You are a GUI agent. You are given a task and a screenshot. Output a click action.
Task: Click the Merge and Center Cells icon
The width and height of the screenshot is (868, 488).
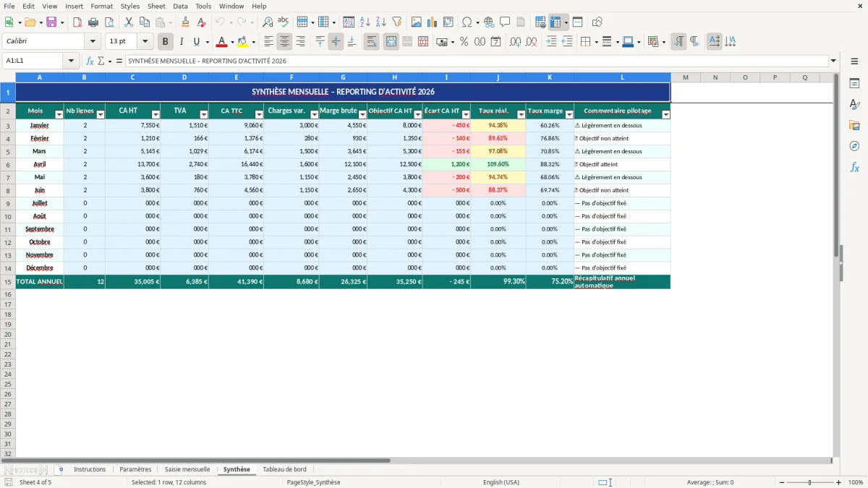coord(391,42)
